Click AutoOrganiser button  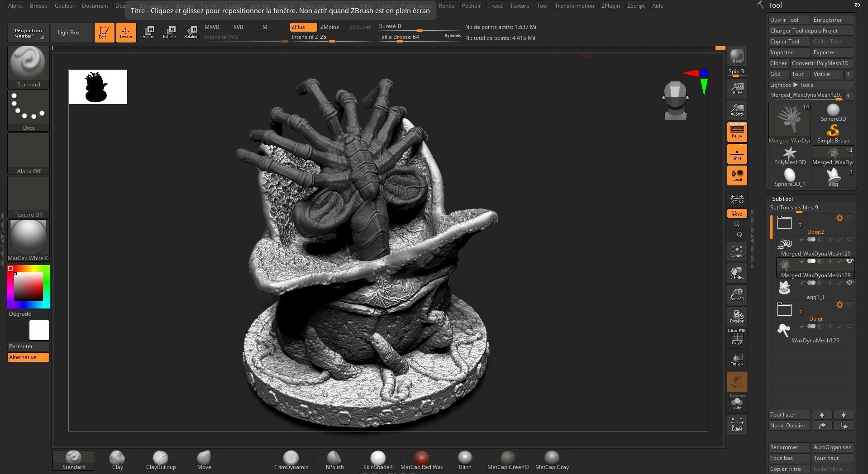point(833,447)
